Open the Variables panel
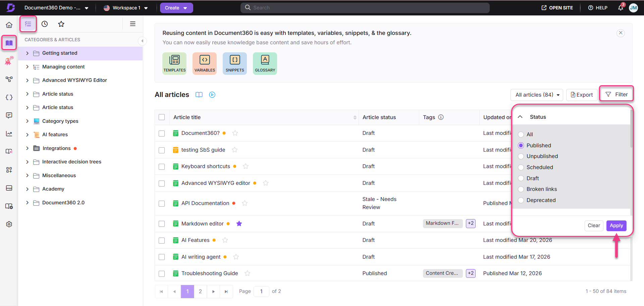 pyautogui.click(x=204, y=63)
